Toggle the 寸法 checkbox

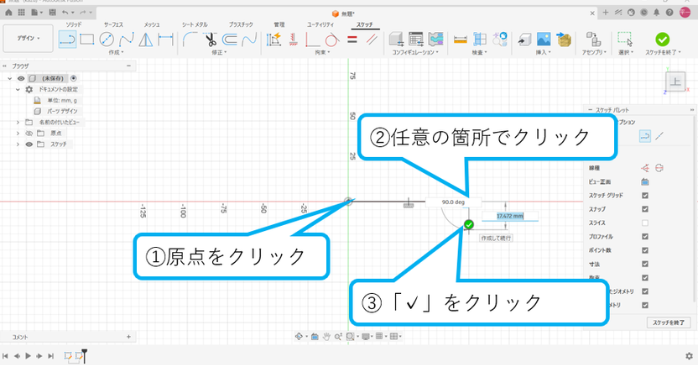(x=645, y=264)
